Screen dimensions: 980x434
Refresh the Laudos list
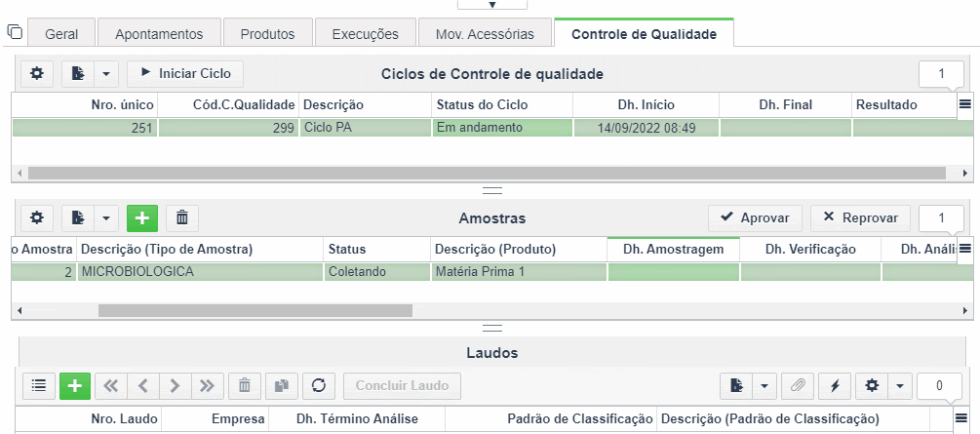[x=319, y=386]
